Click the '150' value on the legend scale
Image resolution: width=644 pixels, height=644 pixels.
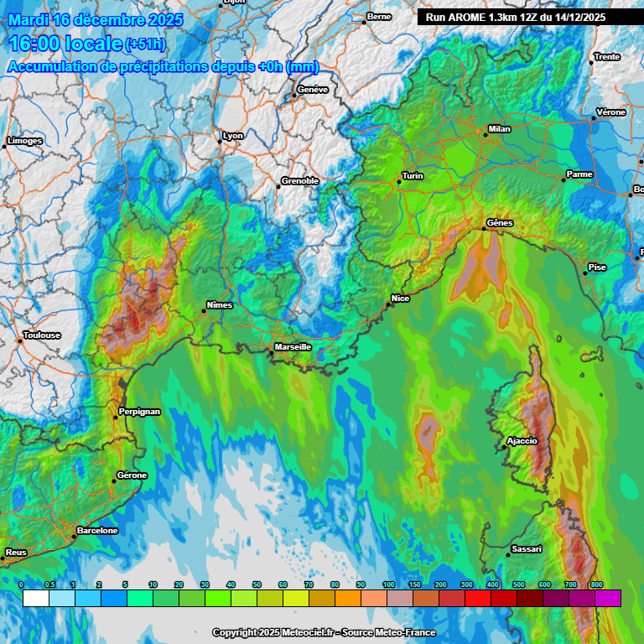pos(414,584)
